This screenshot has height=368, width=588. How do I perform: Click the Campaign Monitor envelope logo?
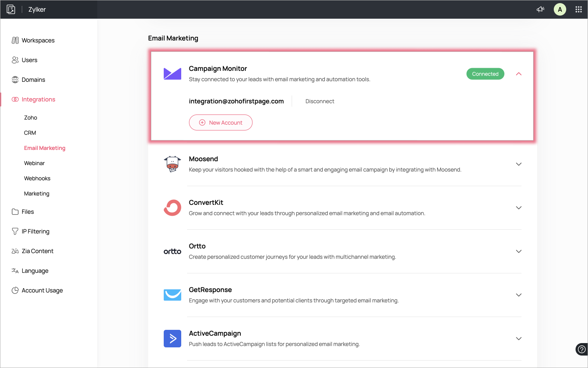(x=172, y=74)
